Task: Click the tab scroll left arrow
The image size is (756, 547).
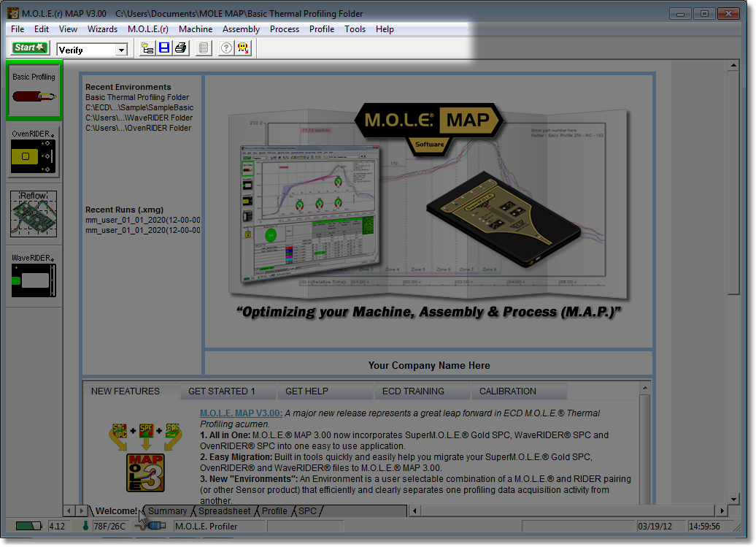Action: tap(69, 510)
